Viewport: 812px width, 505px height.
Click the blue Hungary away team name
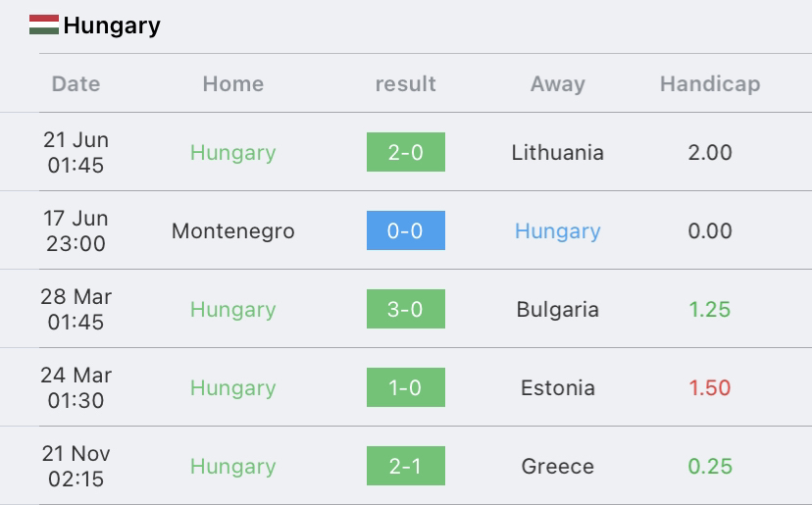pyautogui.click(x=558, y=231)
